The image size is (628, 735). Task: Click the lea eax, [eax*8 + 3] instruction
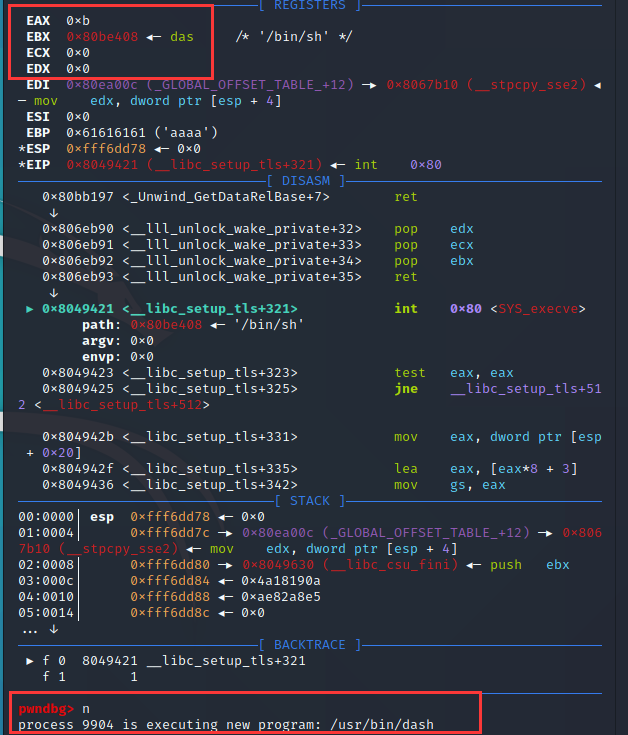point(486,469)
